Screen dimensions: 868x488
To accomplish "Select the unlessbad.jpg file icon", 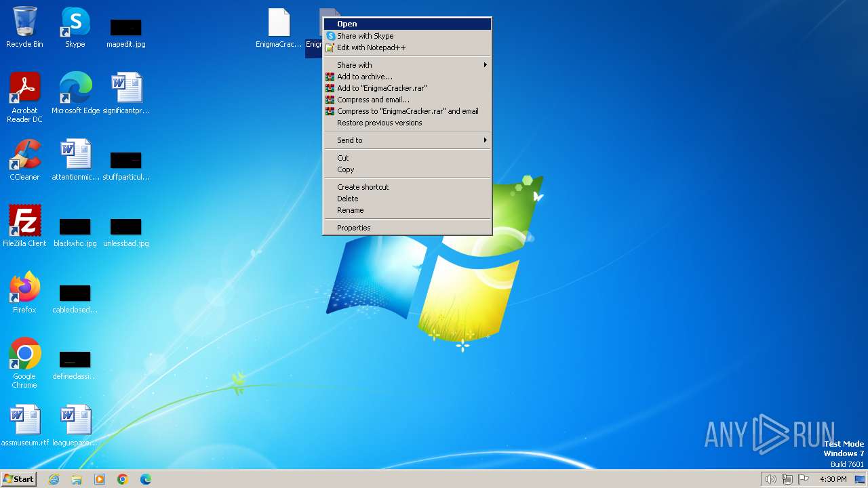I will coord(126,232).
